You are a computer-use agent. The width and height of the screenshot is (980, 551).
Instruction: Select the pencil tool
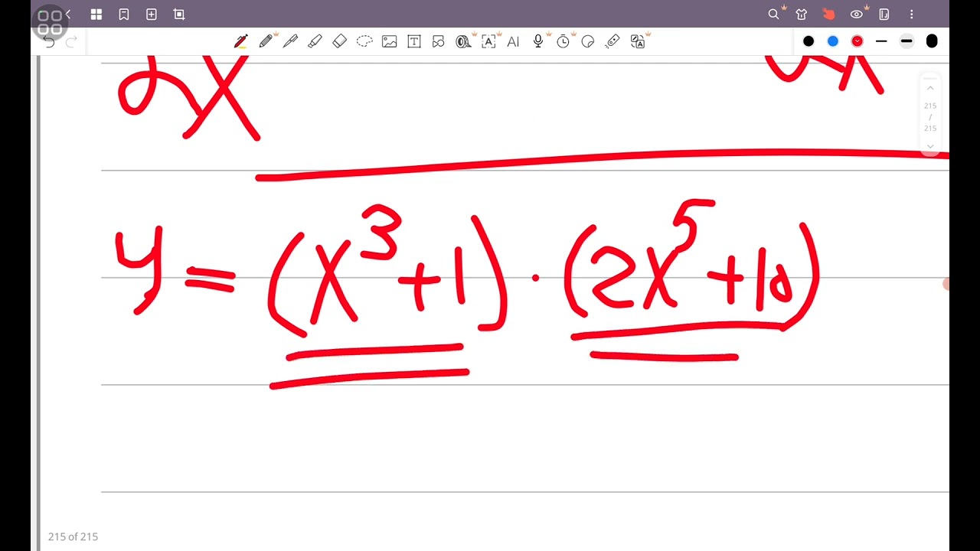[266, 41]
